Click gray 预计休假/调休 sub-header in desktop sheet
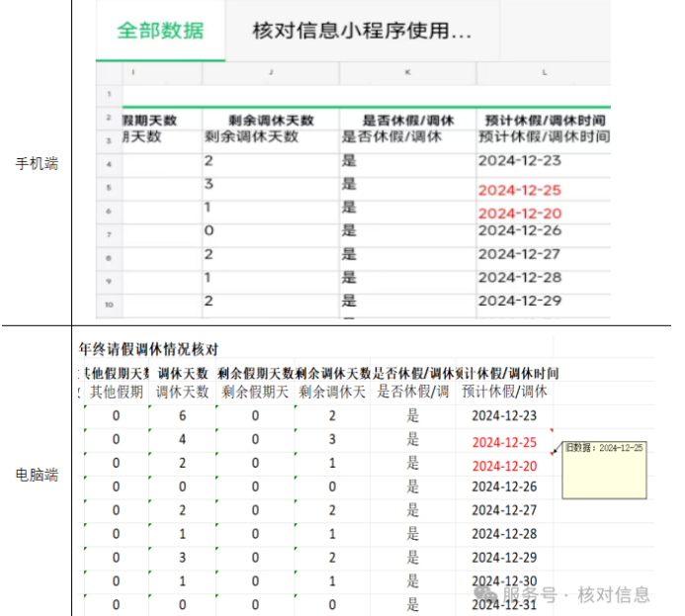685x616 pixels. 504,392
